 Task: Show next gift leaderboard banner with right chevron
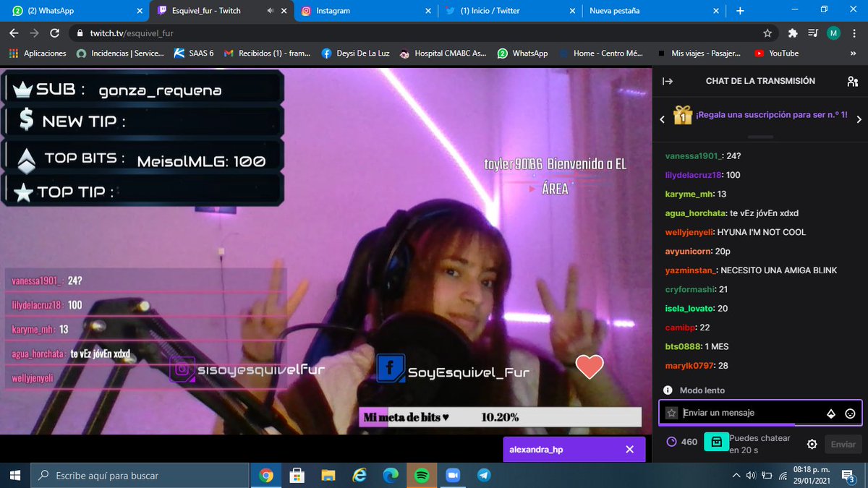(859, 119)
